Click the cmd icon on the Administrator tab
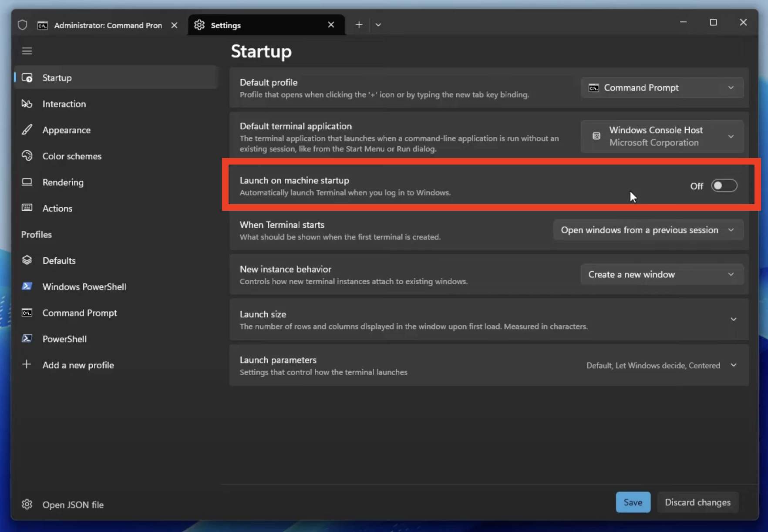Screen dimensions: 768x532 coord(43,25)
